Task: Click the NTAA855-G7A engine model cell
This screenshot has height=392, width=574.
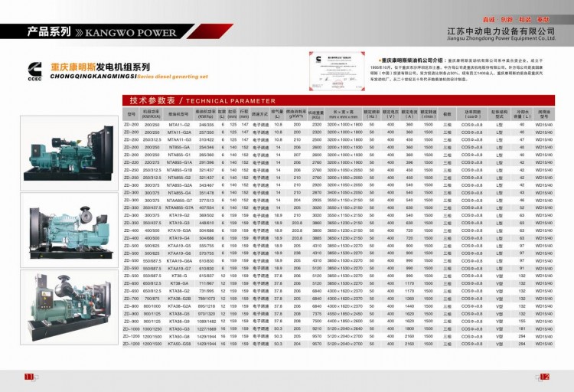Action: (x=179, y=207)
